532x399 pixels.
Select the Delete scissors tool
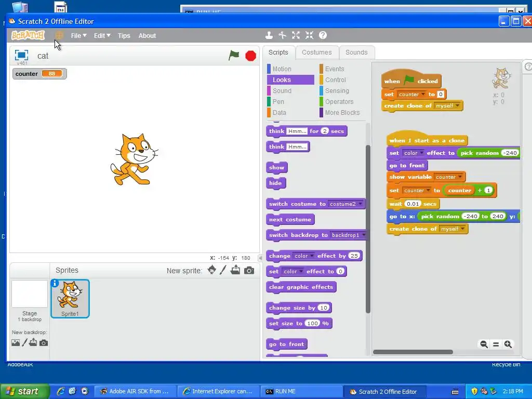282,35
